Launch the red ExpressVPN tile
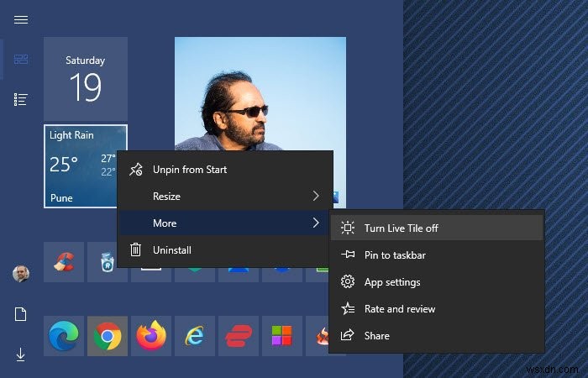Screen dimensions: 588x378 (x=239, y=336)
